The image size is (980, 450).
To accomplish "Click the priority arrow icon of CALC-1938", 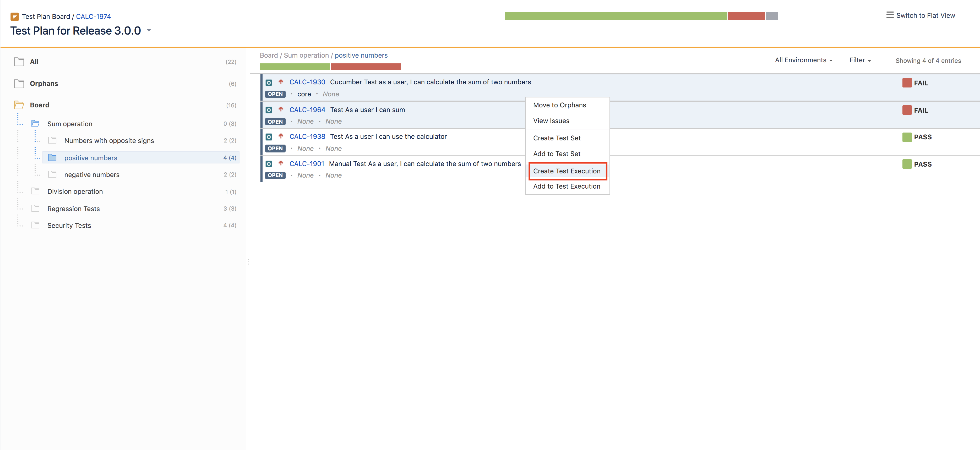I will pos(281,136).
